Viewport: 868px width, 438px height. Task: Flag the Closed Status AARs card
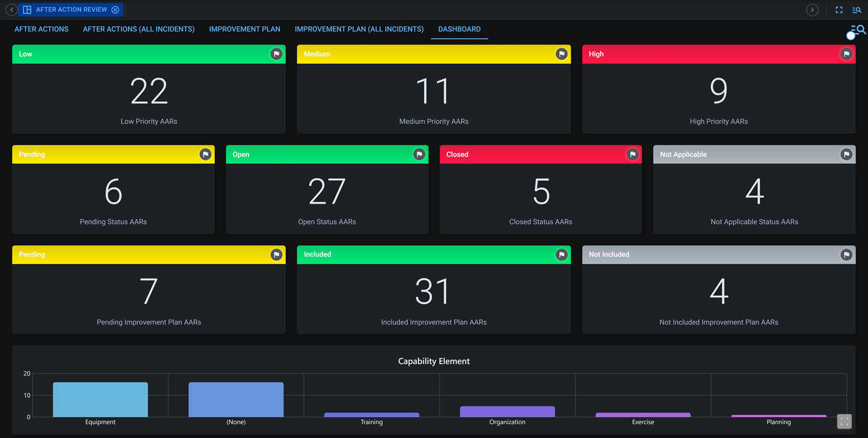(x=633, y=154)
